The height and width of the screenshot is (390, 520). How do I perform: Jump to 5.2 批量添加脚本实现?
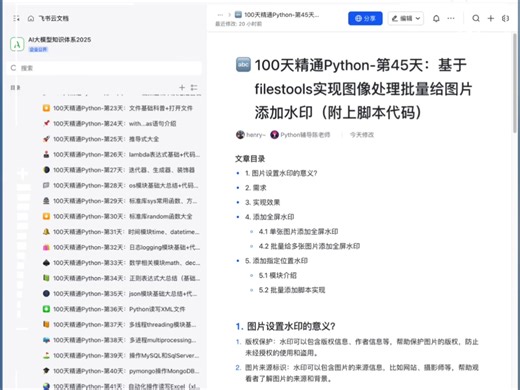(292, 290)
